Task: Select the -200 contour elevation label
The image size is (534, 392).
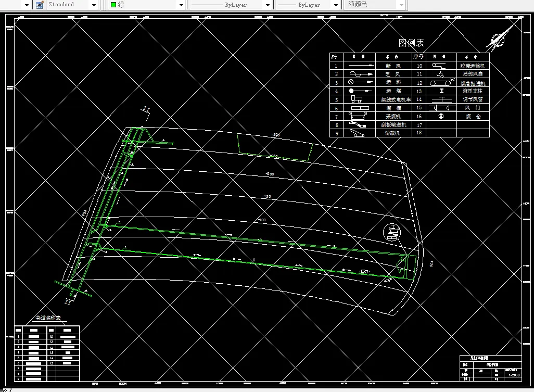Action: coord(270,174)
